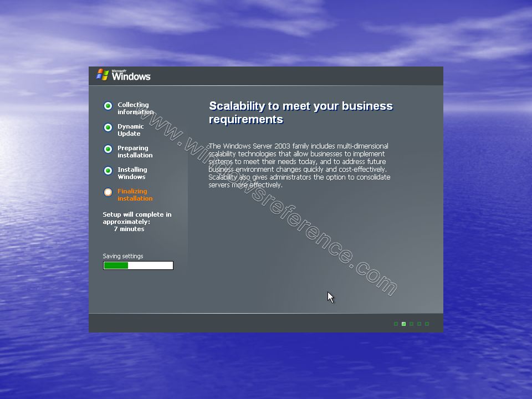Image resolution: width=532 pixels, height=399 pixels.
Task: Click the third slide indicator dot
Action: [412, 324]
